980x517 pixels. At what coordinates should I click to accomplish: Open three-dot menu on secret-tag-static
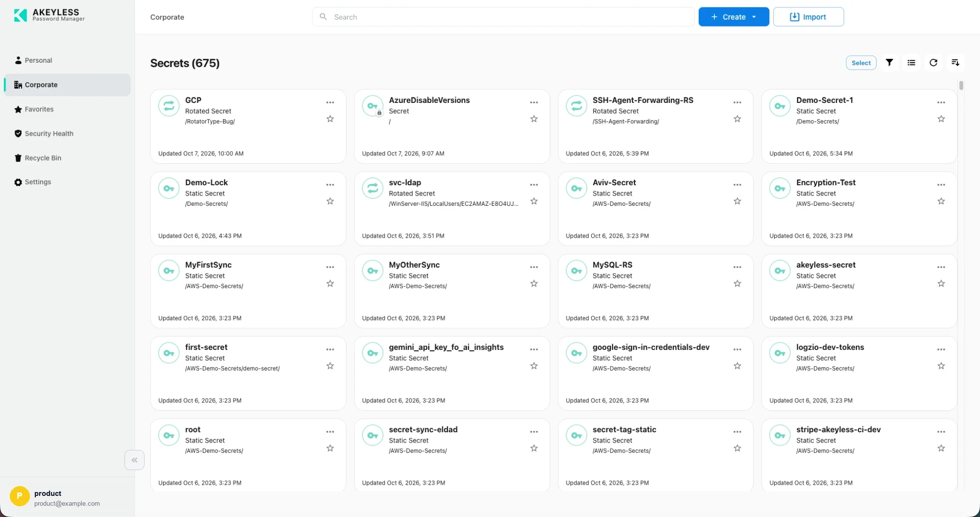pyautogui.click(x=737, y=432)
